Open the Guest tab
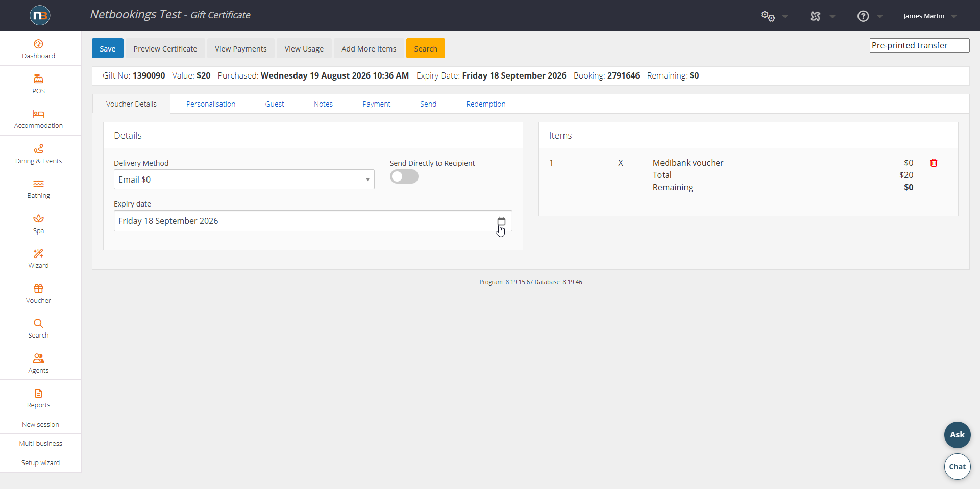 [275, 104]
